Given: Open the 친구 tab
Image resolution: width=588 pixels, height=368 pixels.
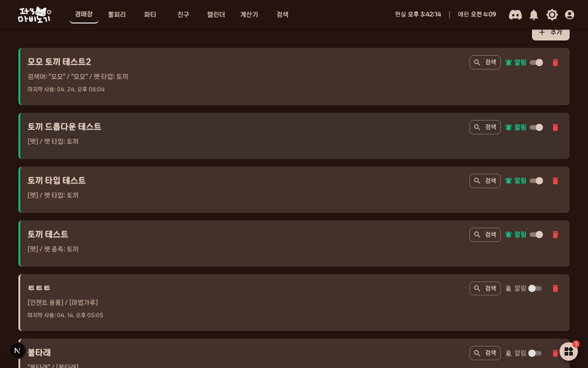Looking at the screenshot, I should click(x=183, y=15).
